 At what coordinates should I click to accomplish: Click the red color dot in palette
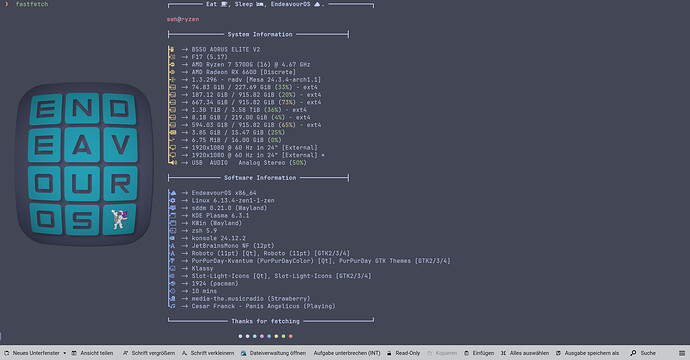[x=290, y=336]
